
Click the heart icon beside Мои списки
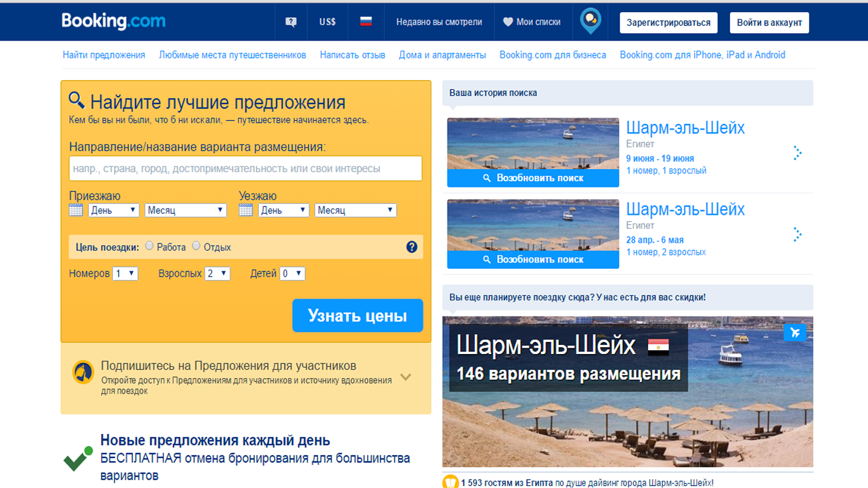pyautogui.click(x=508, y=22)
